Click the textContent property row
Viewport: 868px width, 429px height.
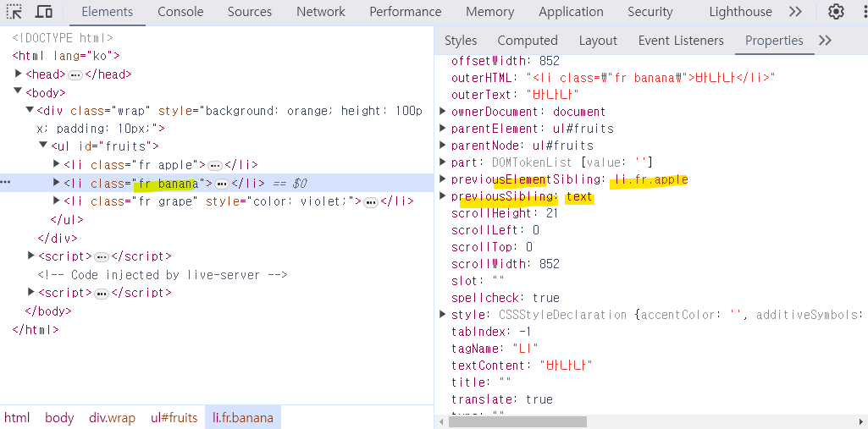tap(522, 366)
